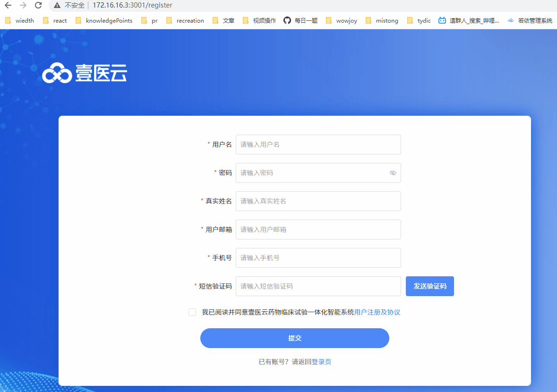Open the 用户注册及协议 agreement link
Image resolution: width=557 pixels, height=392 pixels.
point(377,312)
